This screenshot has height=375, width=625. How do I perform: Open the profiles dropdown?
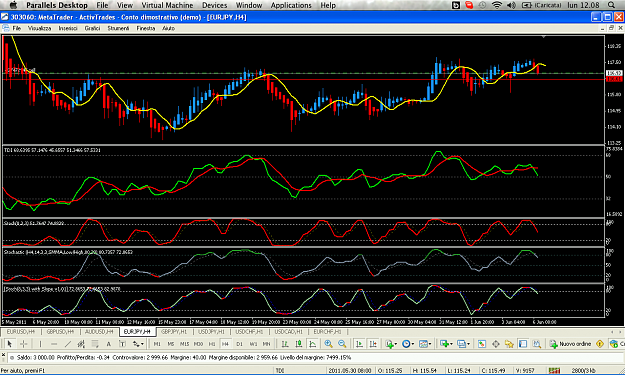tap(463, 344)
